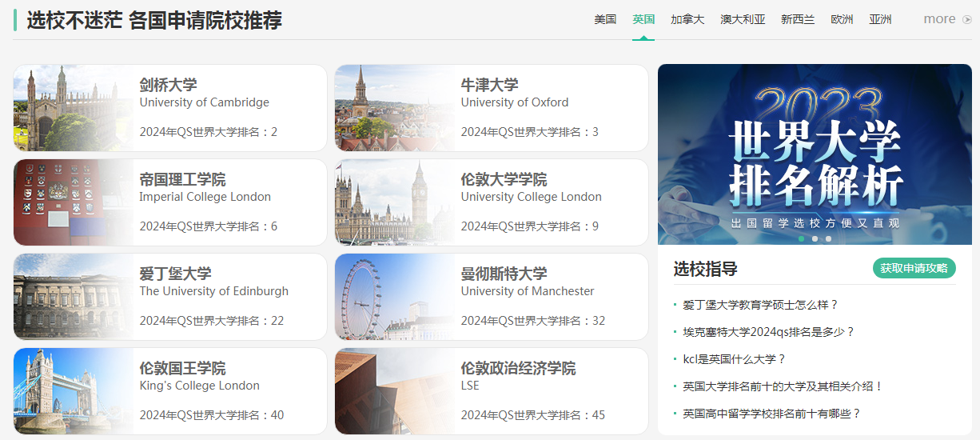Viewport: 980px width, 440px height.
Task: Click King's College London English name
Action: [199, 386]
